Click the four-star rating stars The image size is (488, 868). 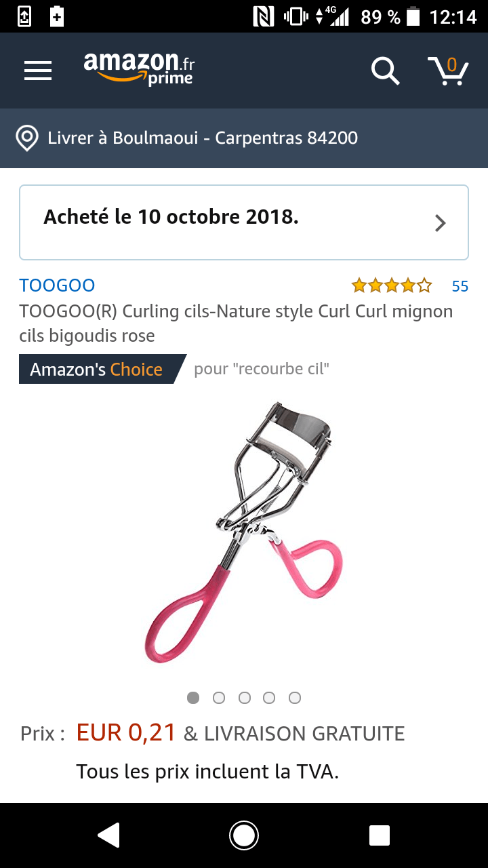pos(392,285)
